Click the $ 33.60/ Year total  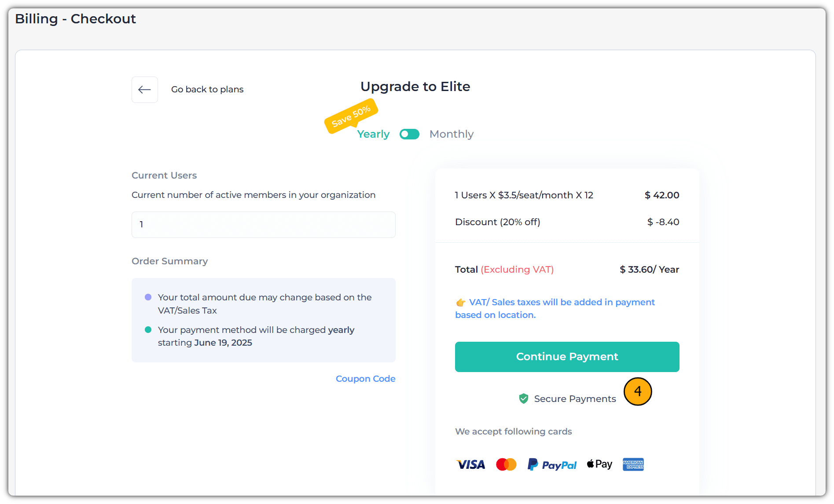(649, 270)
